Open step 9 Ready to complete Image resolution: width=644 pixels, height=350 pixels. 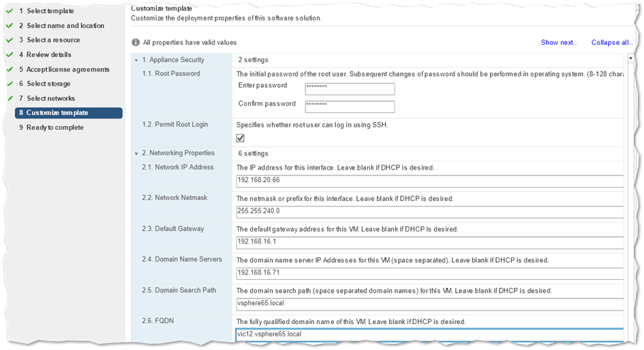pyautogui.click(x=51, y=127)
